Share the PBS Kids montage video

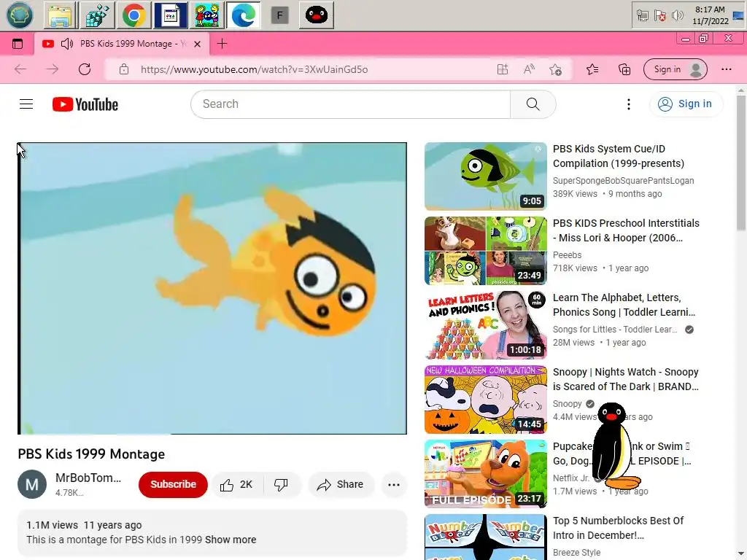click(340, 484)
